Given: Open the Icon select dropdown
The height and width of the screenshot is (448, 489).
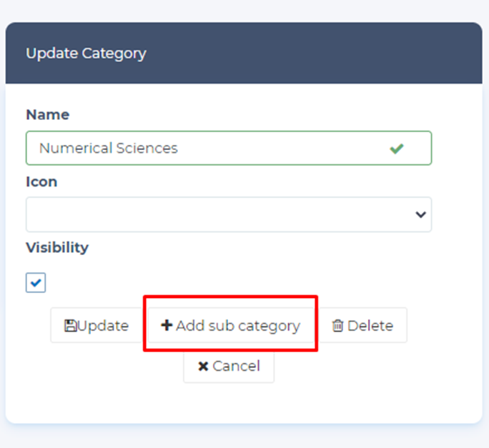Looking at the screenshot, I should [229, 214].
